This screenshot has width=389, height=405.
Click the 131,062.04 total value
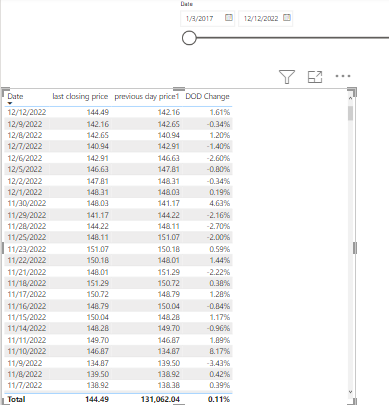coord(160,399)
